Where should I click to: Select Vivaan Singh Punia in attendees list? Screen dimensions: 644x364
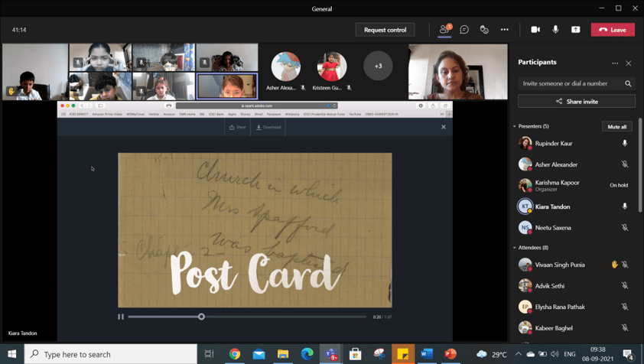[560, 265]
